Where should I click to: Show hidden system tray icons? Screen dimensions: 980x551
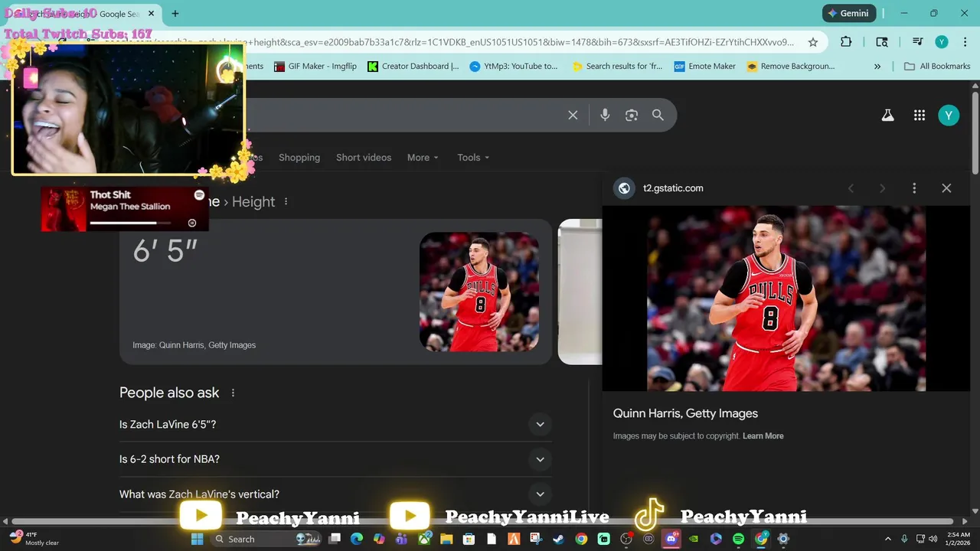tap(888, 539)
